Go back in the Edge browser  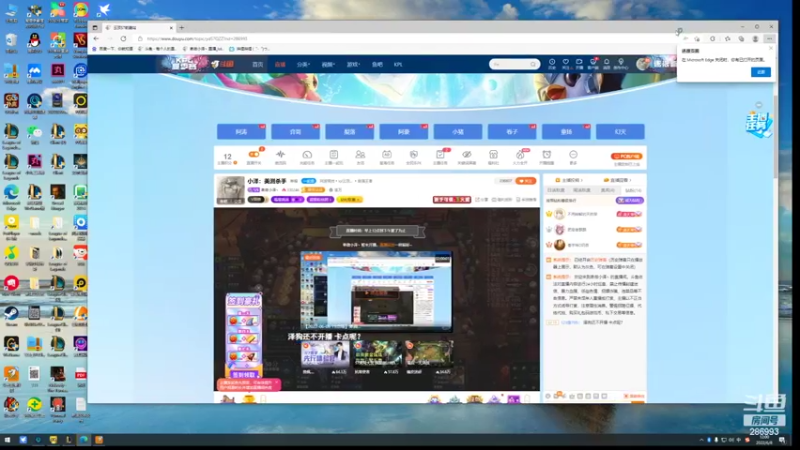[x=96, y=39]
